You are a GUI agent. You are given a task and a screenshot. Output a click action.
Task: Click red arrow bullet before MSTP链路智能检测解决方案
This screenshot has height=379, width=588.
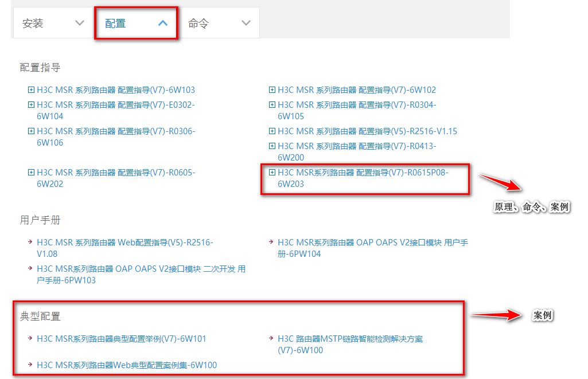[271, 338]
